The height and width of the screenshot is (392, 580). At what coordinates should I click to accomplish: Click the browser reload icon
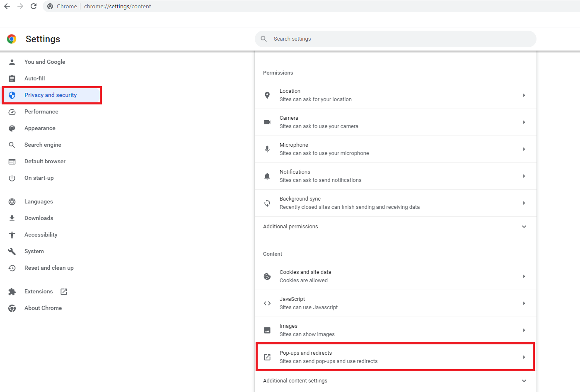pos(34,6)
